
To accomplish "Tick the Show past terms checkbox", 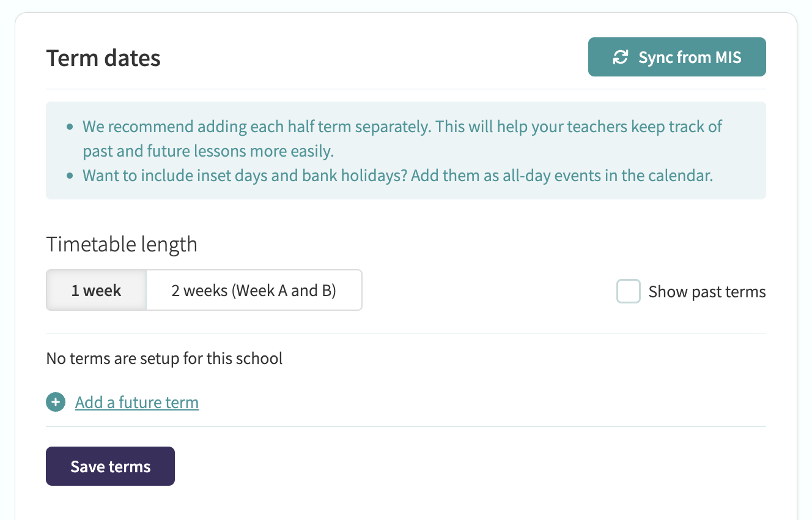I will [628, 292].
